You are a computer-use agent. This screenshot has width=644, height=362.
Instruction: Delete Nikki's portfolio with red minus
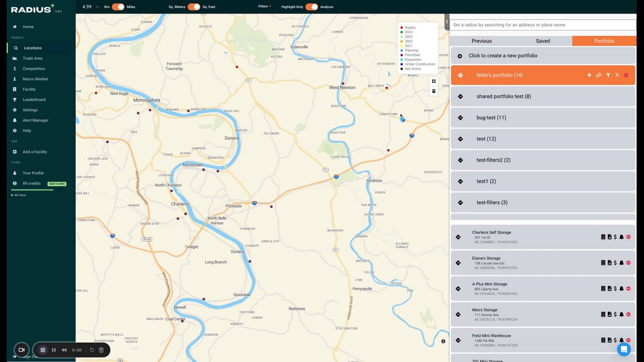626,75
